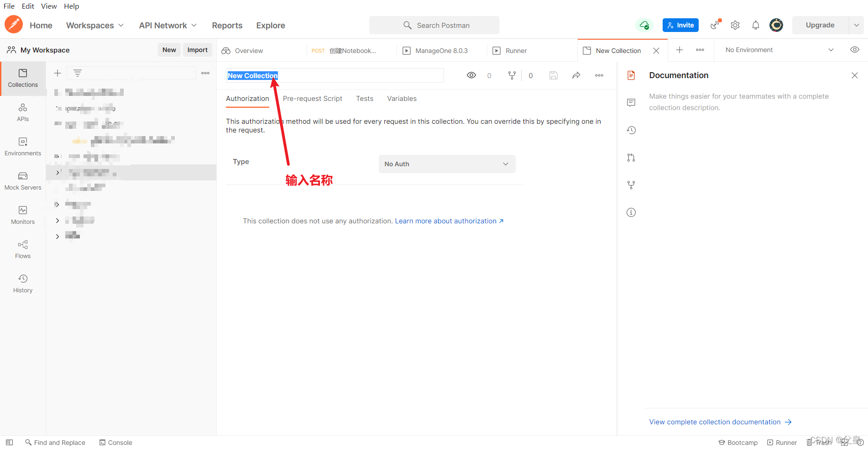Screen dimensions: 868x449
Task: Click the collection name input field
Action: tap(335, 75)
